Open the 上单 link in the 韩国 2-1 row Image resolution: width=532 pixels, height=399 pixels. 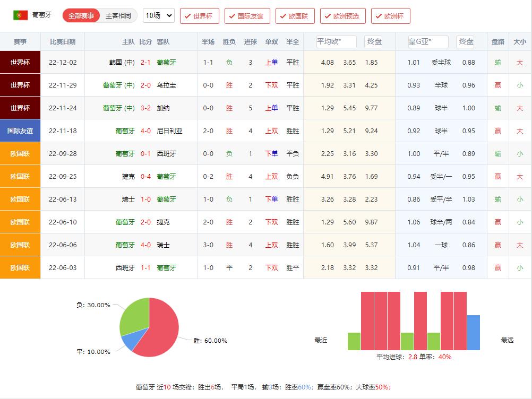[272, 62]
